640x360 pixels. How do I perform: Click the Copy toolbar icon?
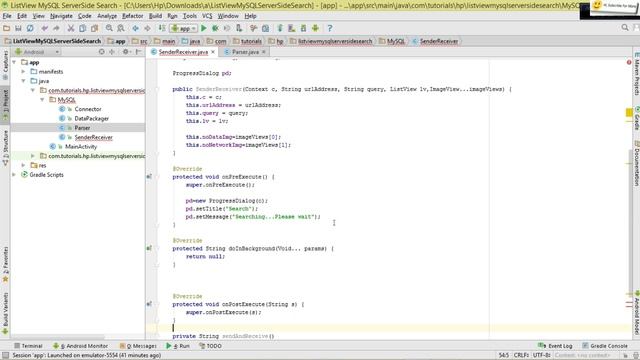82,28
